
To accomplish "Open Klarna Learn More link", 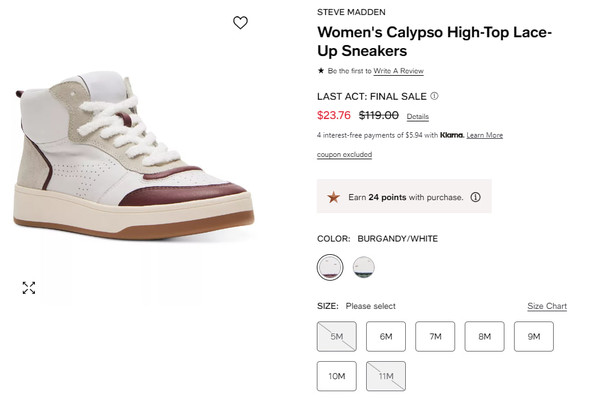I will click(484, 135).
